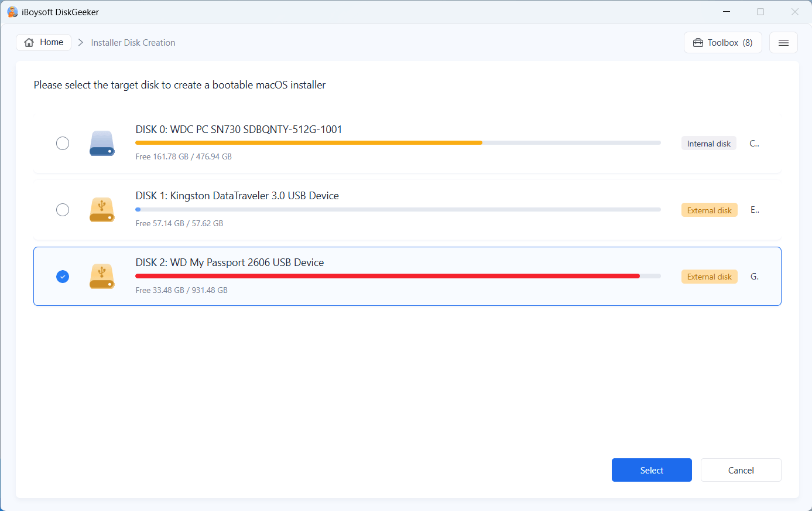
Task: Click the iBoysoft DiskGeeker app logo icon
Action: coord(12,12)
